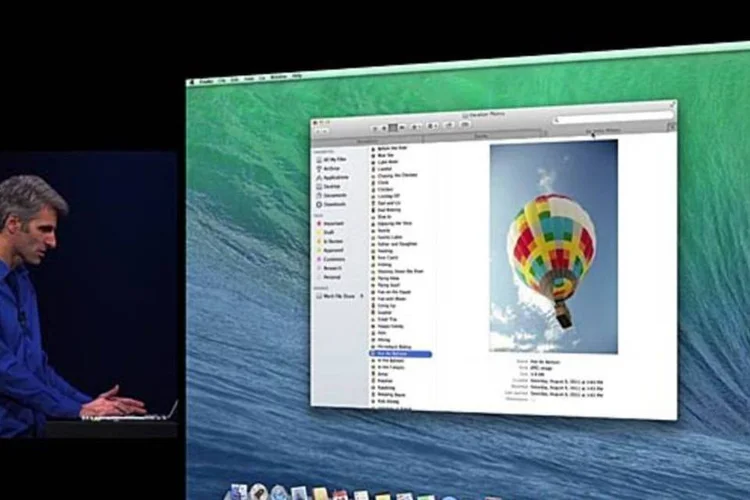
Task: Switch to the rightmost Finder tab
Action: (x=604, y=131)
